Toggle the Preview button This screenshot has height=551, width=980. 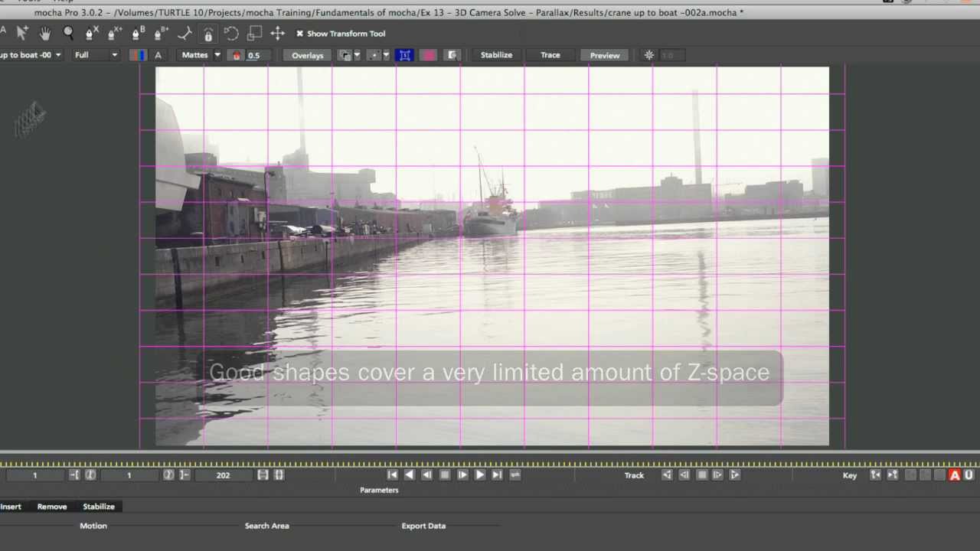605,55
